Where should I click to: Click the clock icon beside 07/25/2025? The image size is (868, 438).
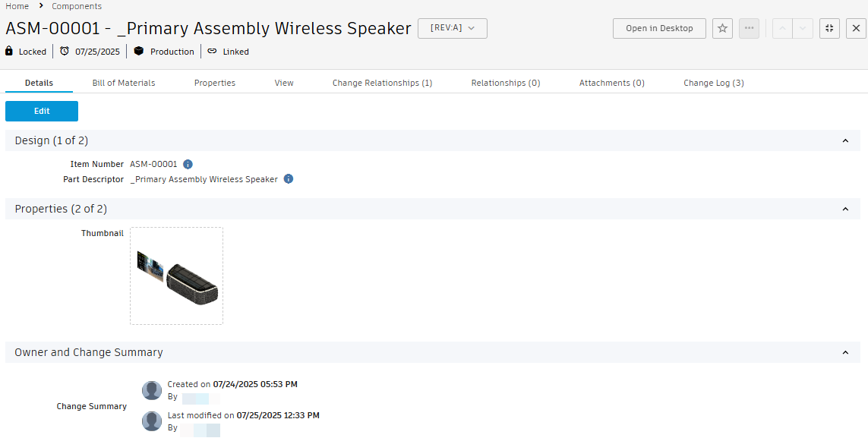point(64,52)
